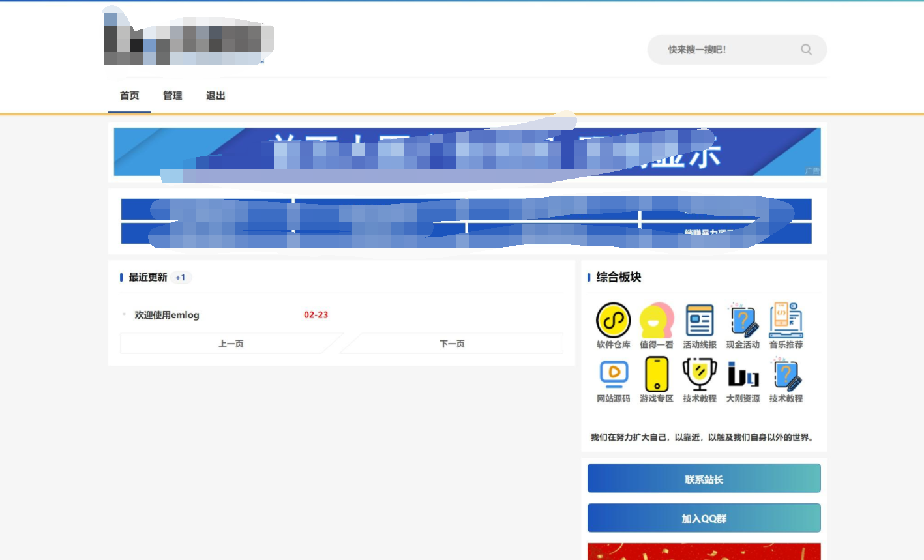Click the search magnifier icon
Viewport: 924px width, 560px height.
[x=806, y=50]
